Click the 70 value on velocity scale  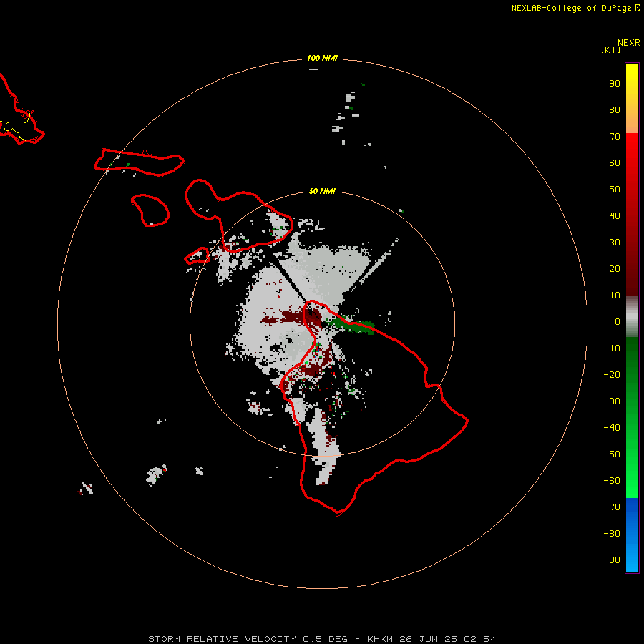pos(615,137)
